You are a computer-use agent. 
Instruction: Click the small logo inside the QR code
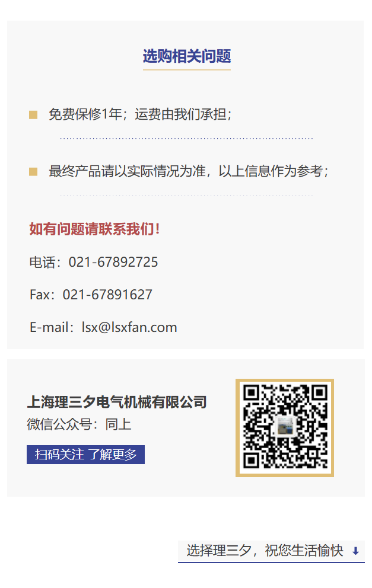click(x=285, y=426)
